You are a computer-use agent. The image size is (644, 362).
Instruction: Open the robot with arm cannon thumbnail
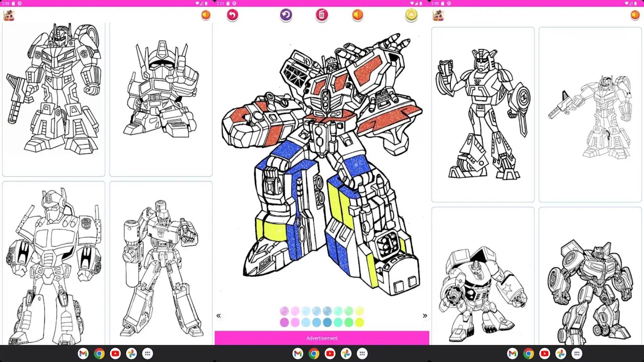pos(161,263)
